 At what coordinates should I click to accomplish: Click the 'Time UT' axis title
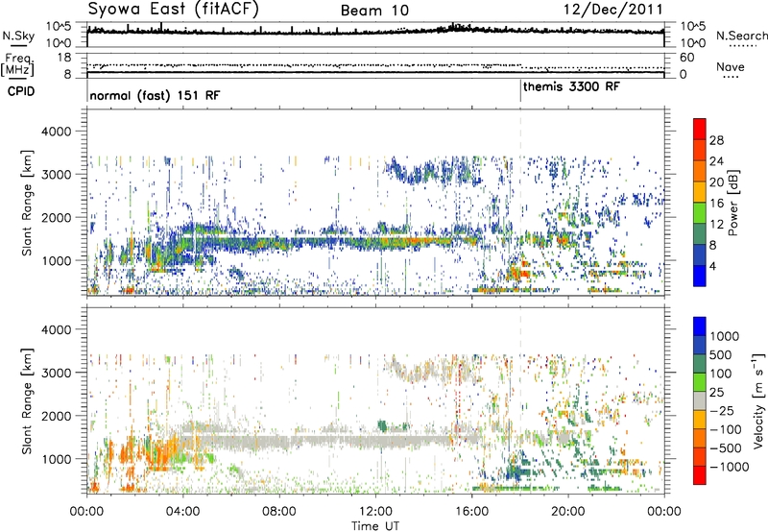pyautogui.click(x=375, y=526)
